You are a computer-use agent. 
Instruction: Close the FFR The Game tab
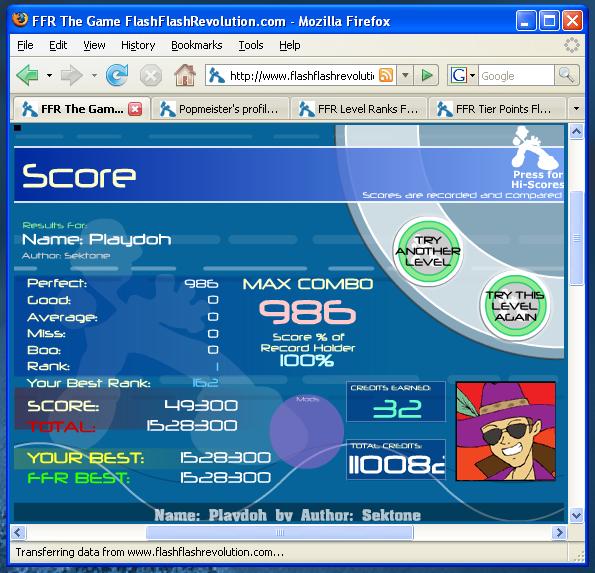(135, 109)
